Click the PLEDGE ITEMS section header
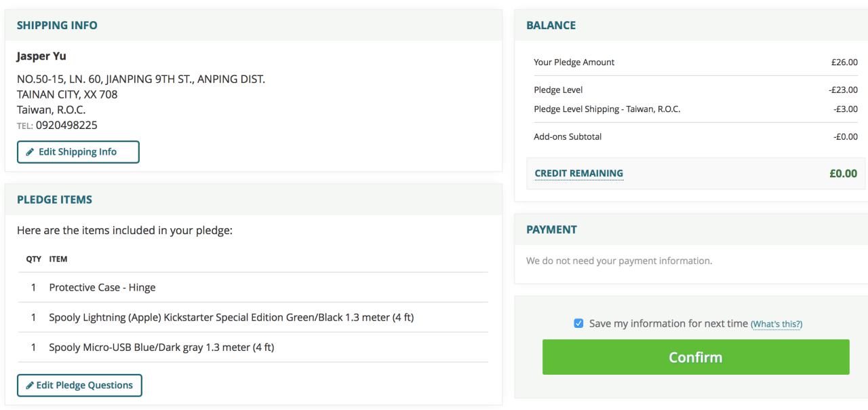The width and height of the screenshot is (868, 410). 54,200
